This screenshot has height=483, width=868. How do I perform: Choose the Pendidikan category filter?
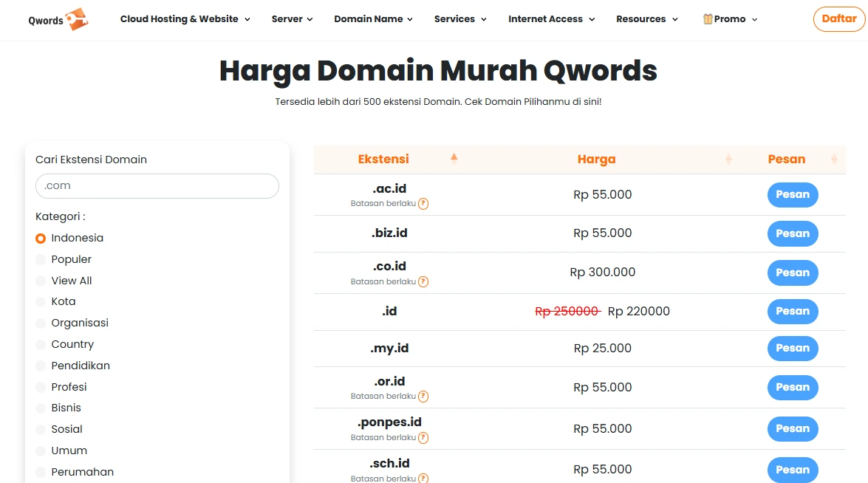[40, 366]
